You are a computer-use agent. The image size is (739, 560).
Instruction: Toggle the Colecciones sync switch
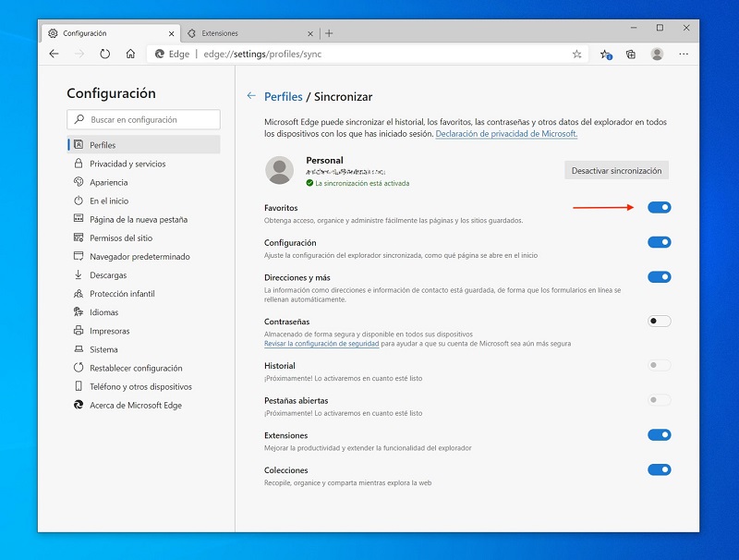pos(659,470)
